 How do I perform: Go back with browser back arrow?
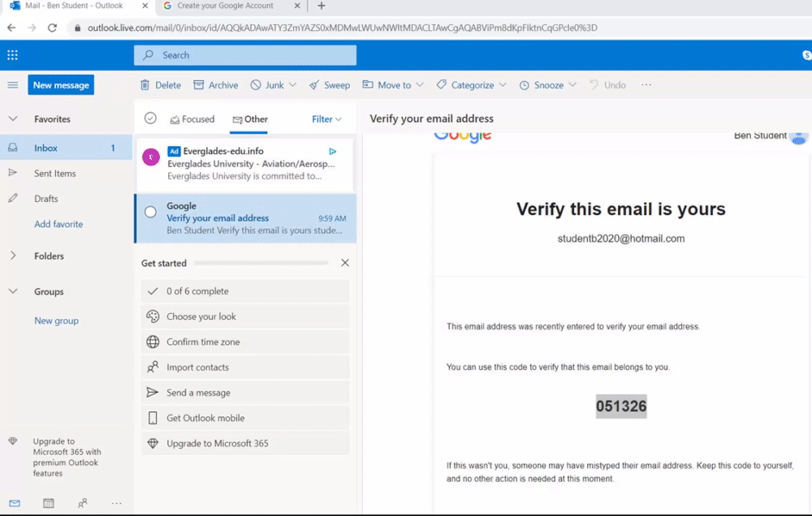(x=11, y=28)
